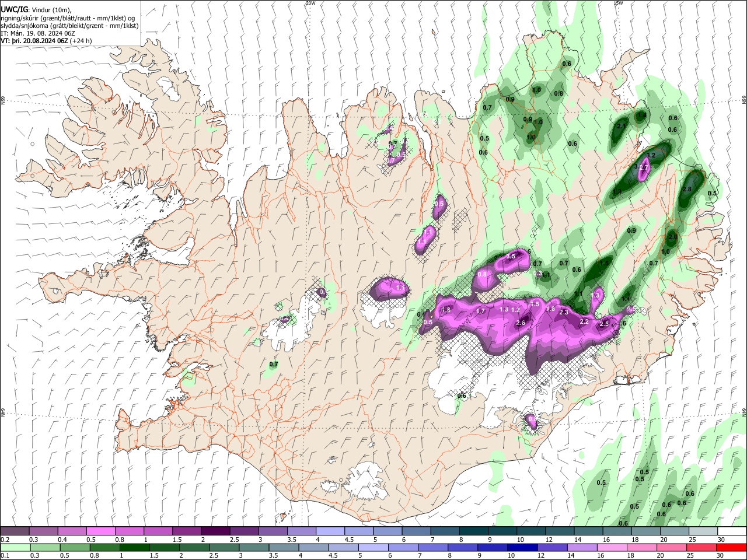Select the light pink 16 swatch in rain scale

tap(612, 547)
